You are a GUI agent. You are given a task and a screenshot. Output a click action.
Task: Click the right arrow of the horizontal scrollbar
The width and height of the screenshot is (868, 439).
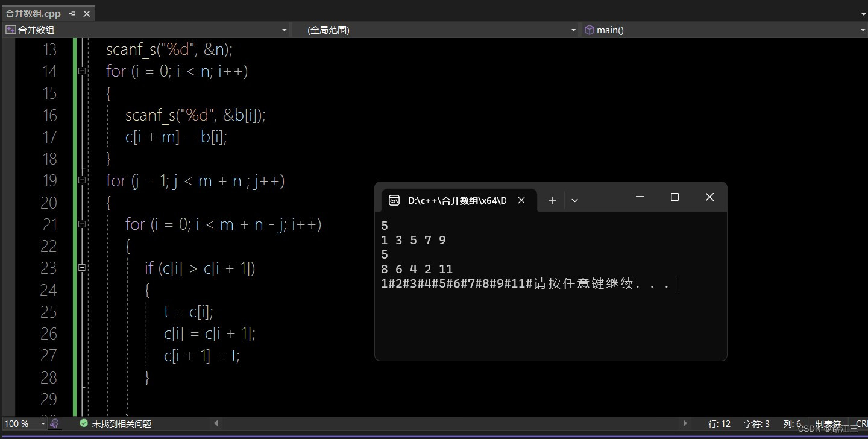coord(685,424)
